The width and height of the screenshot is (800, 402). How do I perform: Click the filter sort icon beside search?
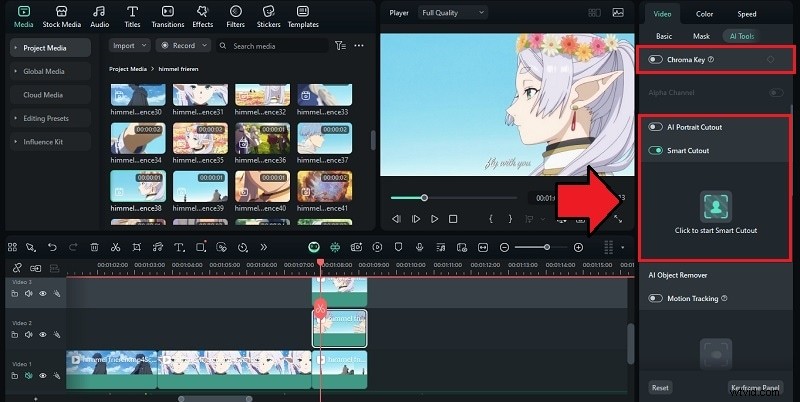tap(340, 46)
